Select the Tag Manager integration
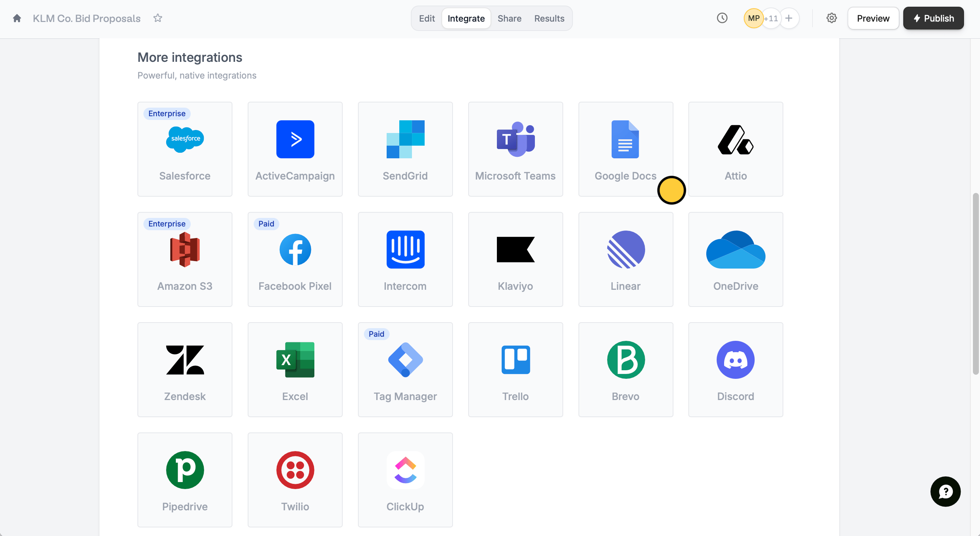 [x=405, y=370]
